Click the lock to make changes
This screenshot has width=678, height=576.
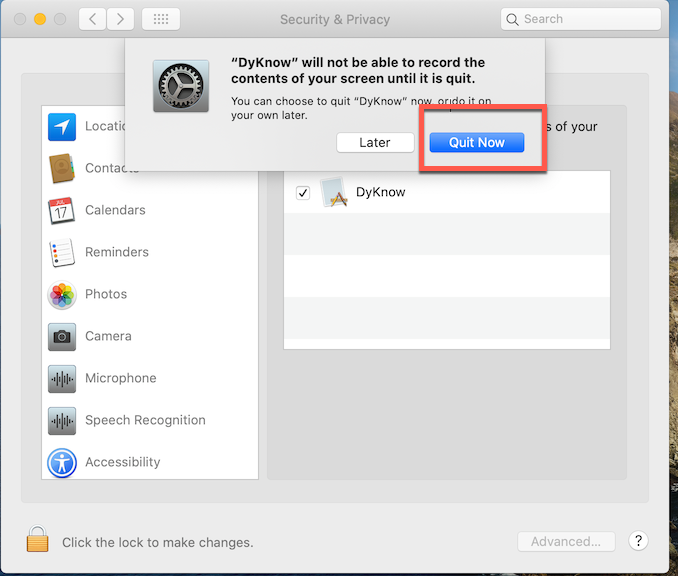38,539
